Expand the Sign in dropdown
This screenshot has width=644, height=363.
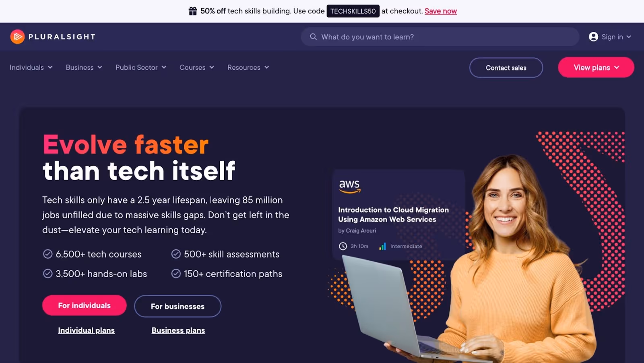tap(610, 37)
